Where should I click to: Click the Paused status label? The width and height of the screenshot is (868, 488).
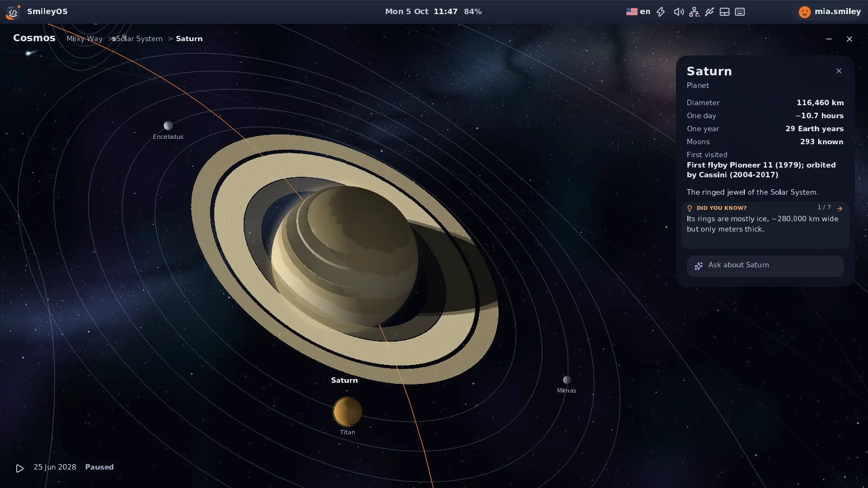point(99,467)
